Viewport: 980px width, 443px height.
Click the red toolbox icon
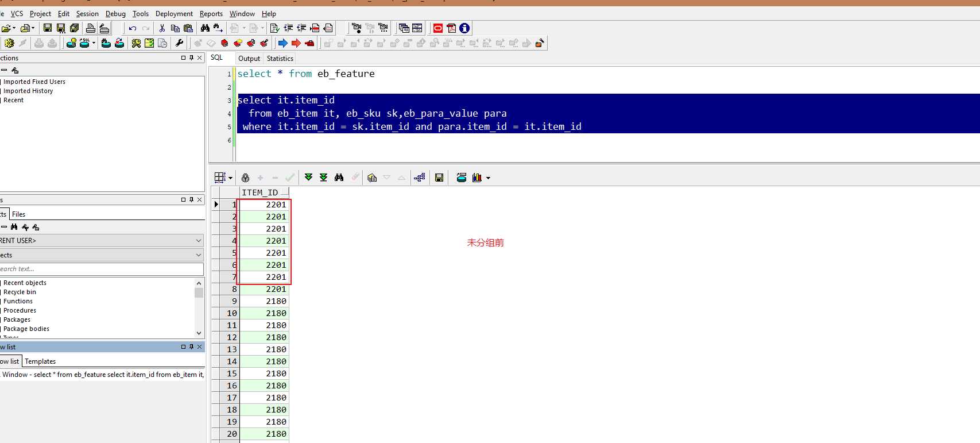point(309,43)
